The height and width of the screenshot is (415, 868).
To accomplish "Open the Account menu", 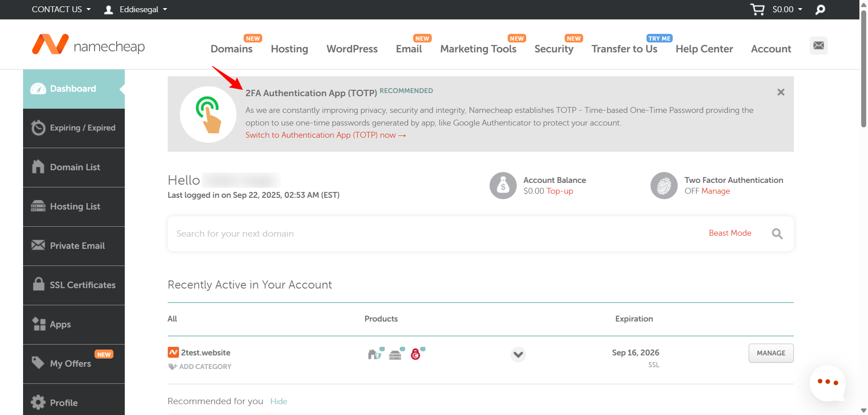I will pos(771,49).
